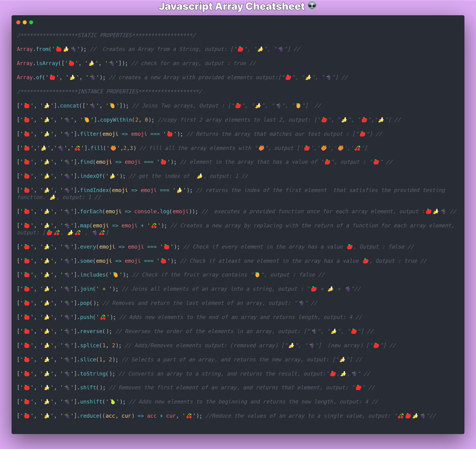Image resolution: width=476 pixels, height=449 pixels.
Task: Click the banana emoji inside indexOf()
Action: (x=112, y=176)
